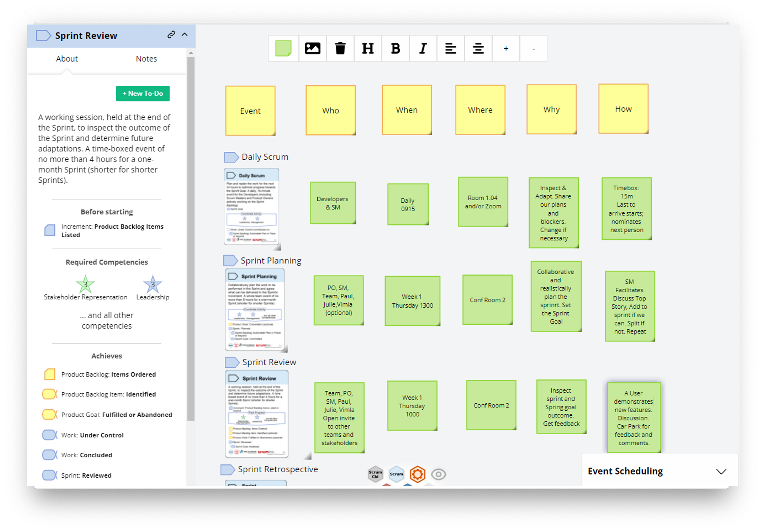Switch to the About tab
The height and width of the screenshot is (532, 763).
pyautogui.click(x=67, y=59)
